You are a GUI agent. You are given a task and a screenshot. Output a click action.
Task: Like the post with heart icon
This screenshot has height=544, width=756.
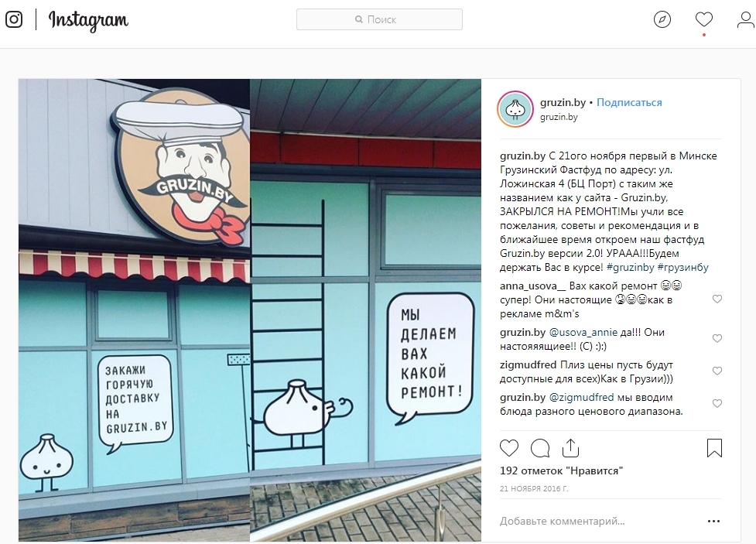pyautogui.click(x=508, y=448)
